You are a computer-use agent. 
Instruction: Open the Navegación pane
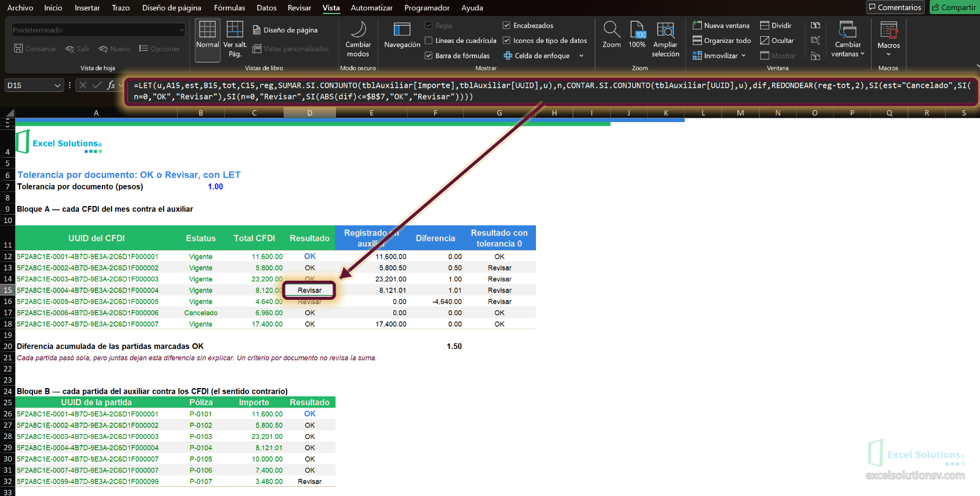click(402, 36)
